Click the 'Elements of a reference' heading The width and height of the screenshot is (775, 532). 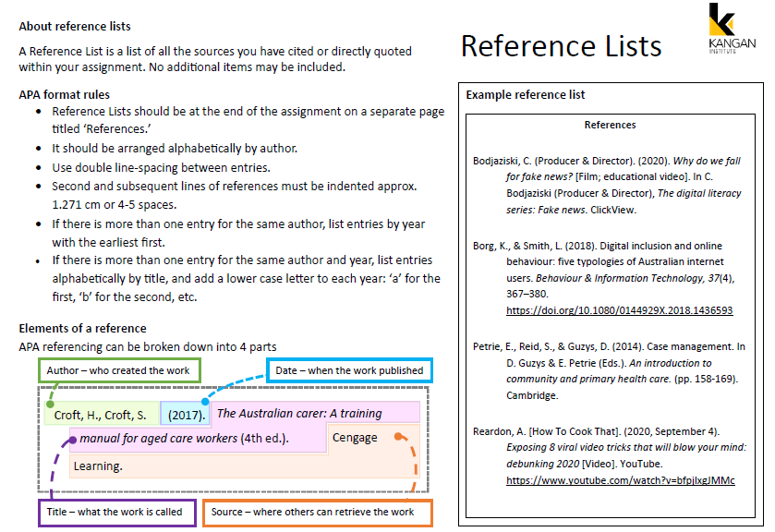[x=82, y=328]
